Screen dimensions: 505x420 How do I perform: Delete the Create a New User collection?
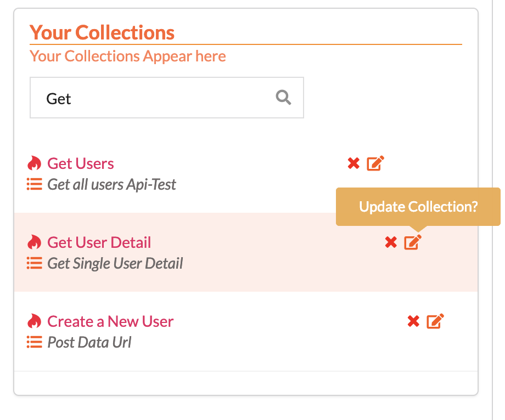pos(413,321)
